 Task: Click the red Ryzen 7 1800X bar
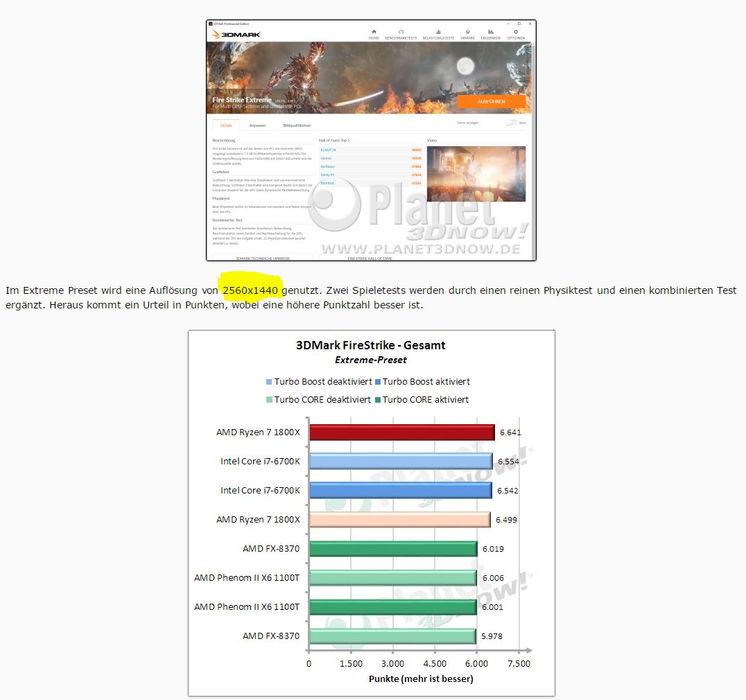click(402, 432)
